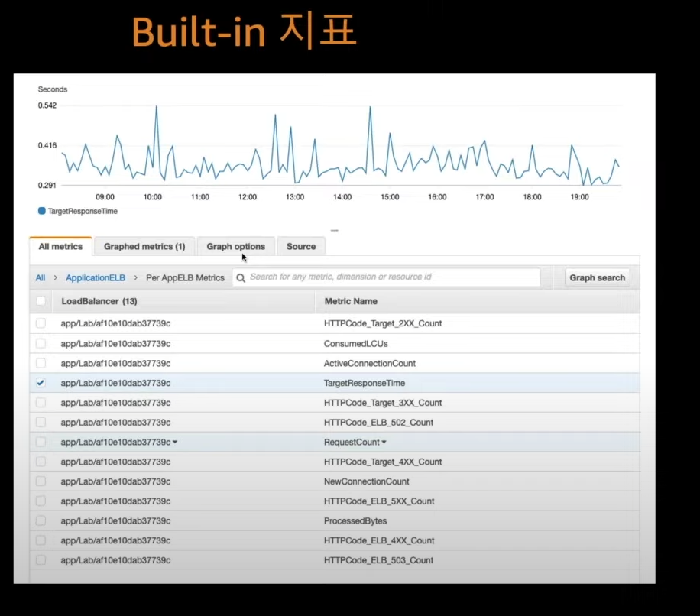
Task: Click the HTTPCode_Target_3XX_Count metric name
Action: (x=383, y=403)
